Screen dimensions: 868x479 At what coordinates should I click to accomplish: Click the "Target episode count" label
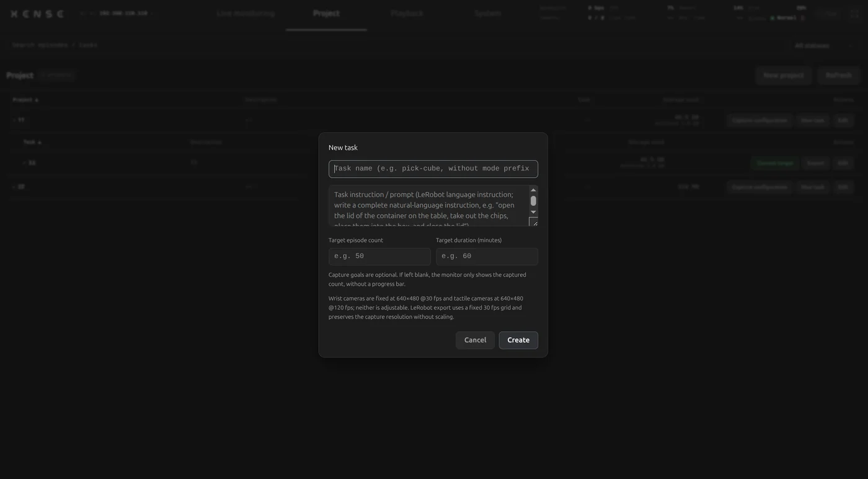(x=356, y=240)
